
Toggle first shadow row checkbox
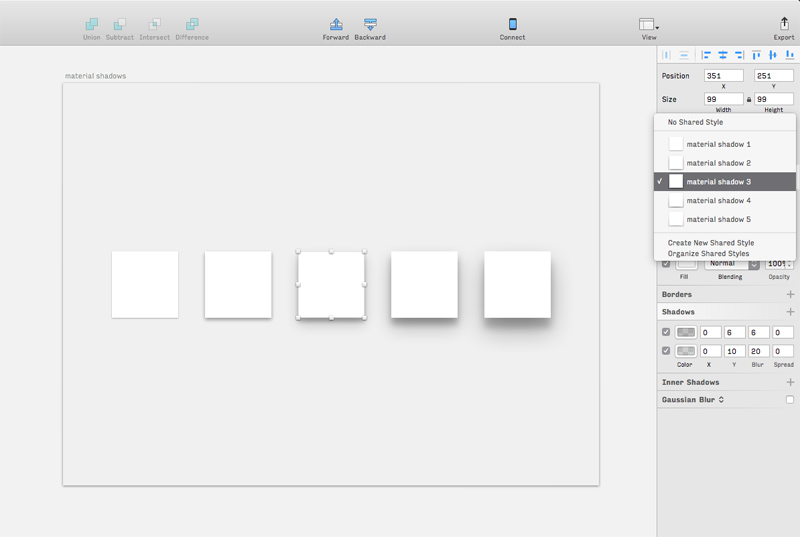click(x=666, y=332)
